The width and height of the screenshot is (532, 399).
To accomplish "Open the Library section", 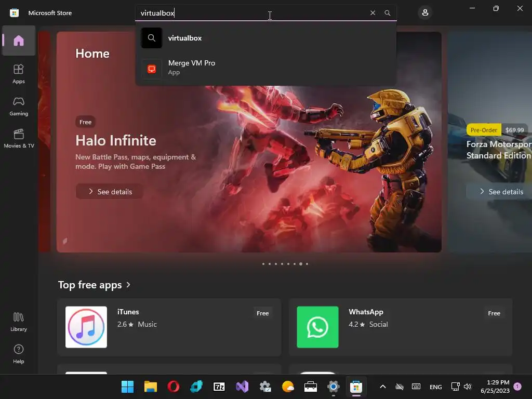I will click(19, 322).
